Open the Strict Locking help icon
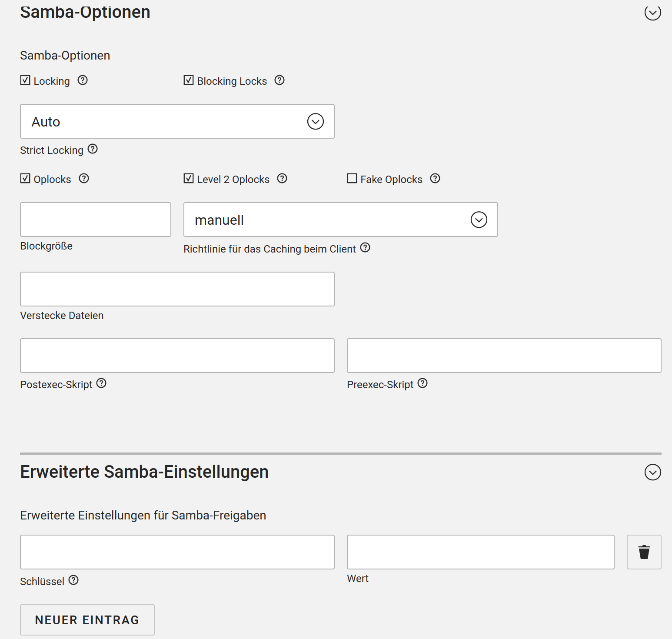The width and height of the screenshot is (672, 639). 93,149
